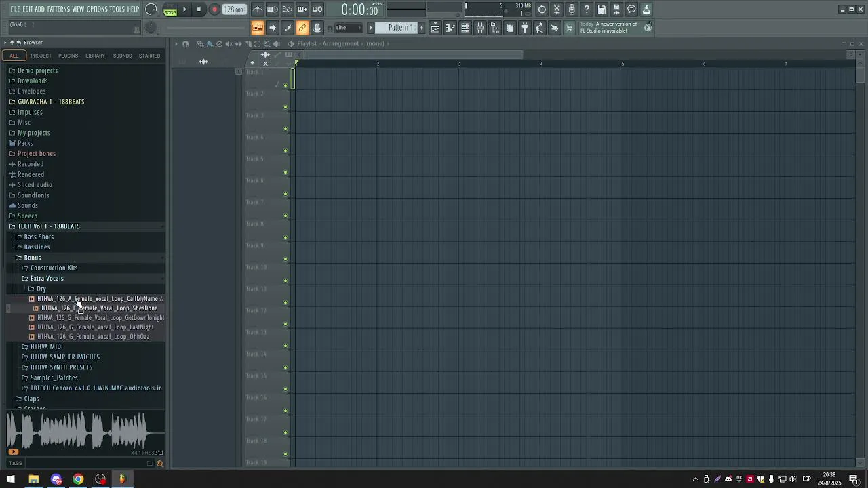Click the metronome icon

[x=258, y=9]
